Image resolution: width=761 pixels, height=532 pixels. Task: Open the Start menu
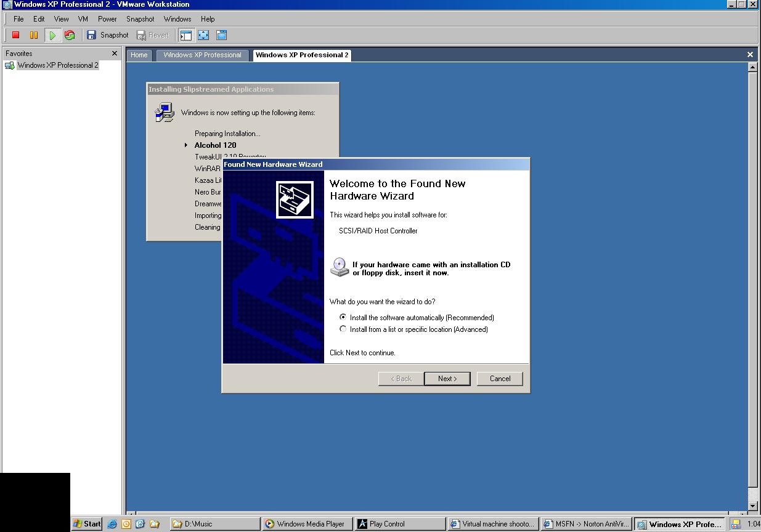pos(87,524)
